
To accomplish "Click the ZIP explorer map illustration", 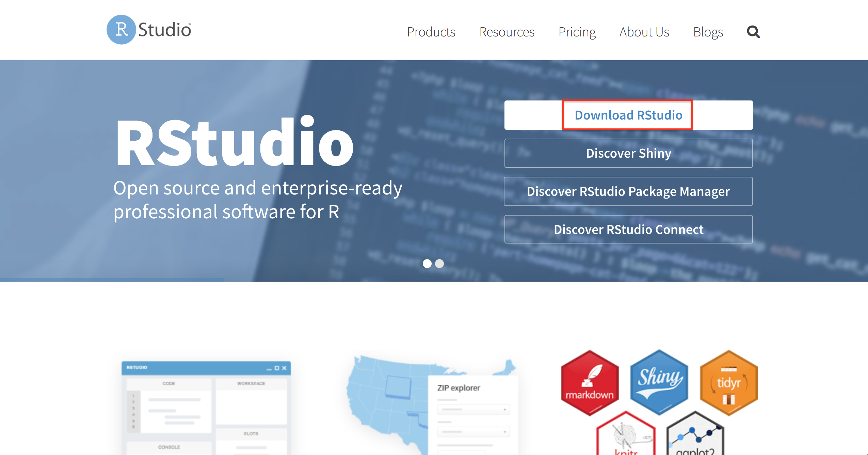I will 432,405.
